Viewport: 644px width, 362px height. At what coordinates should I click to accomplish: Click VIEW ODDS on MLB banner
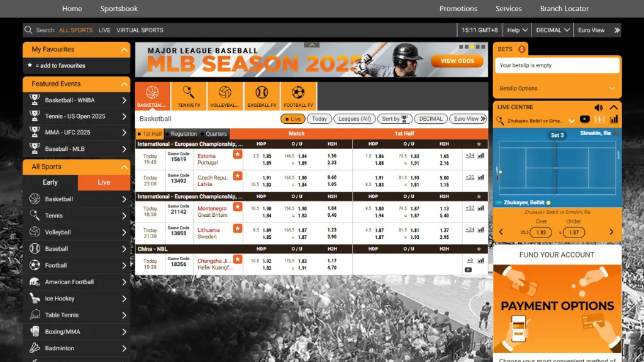(457, 61)
